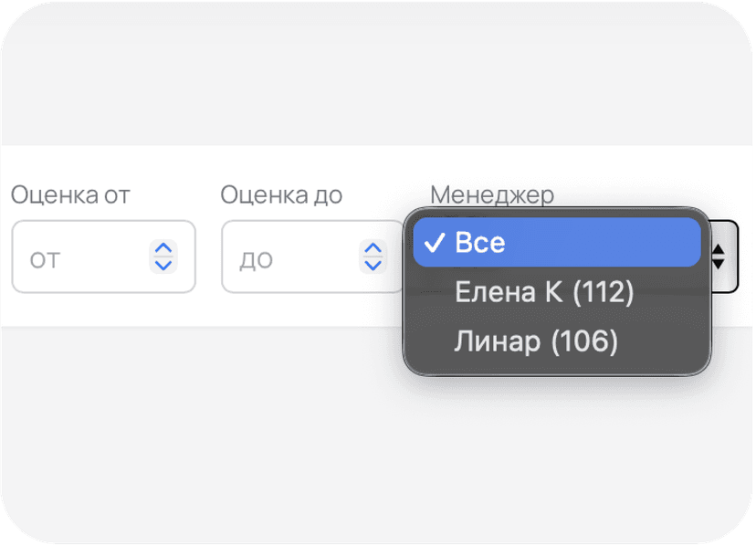Click the up chevron in Оценка от stepper

tap(163, 248)
